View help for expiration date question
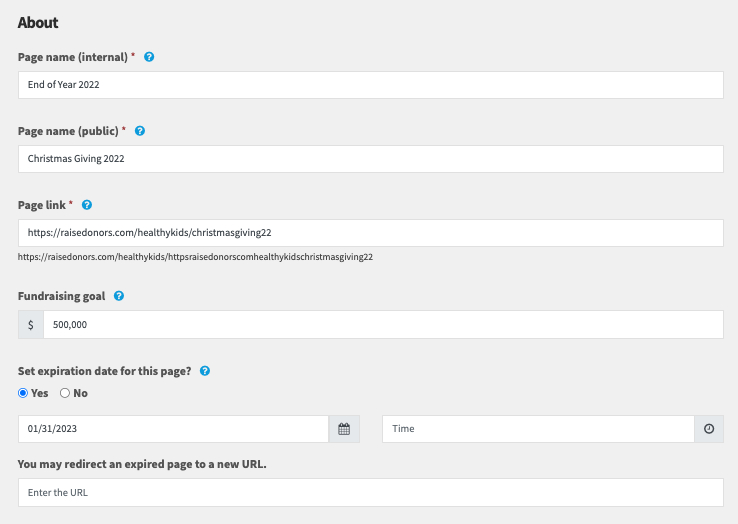Image resolution: width=738 pixels, height=524 pixels. 205,371
